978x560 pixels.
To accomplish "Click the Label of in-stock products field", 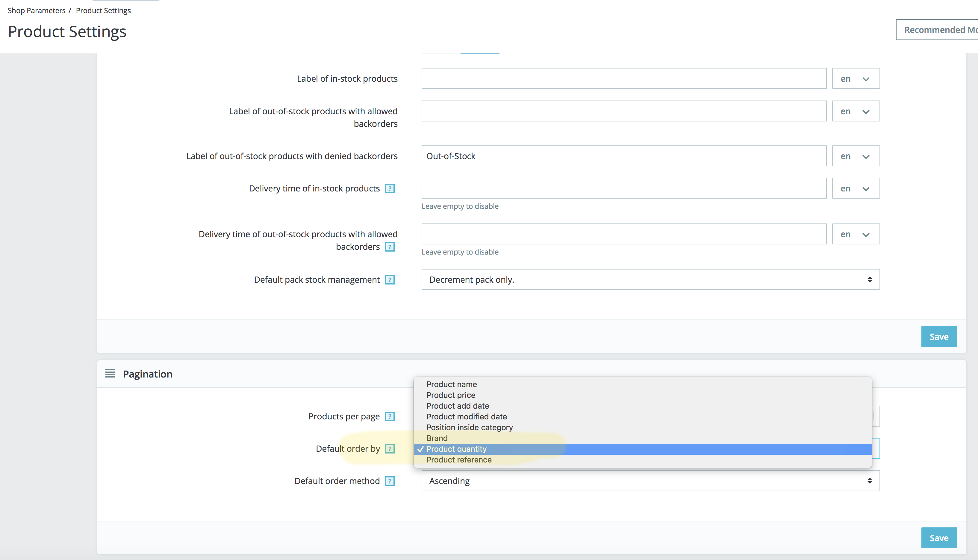I will click(x=623, y=78).
